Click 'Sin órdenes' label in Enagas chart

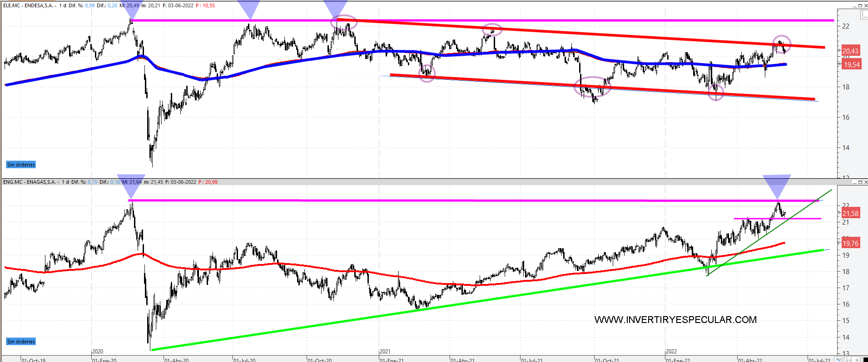tap(21, 342)
